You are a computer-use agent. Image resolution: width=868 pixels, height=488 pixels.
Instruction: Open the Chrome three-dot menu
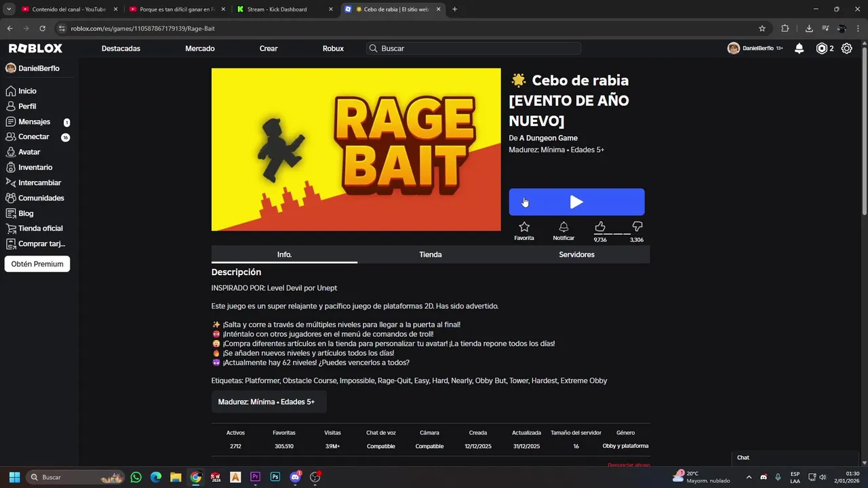858,28
